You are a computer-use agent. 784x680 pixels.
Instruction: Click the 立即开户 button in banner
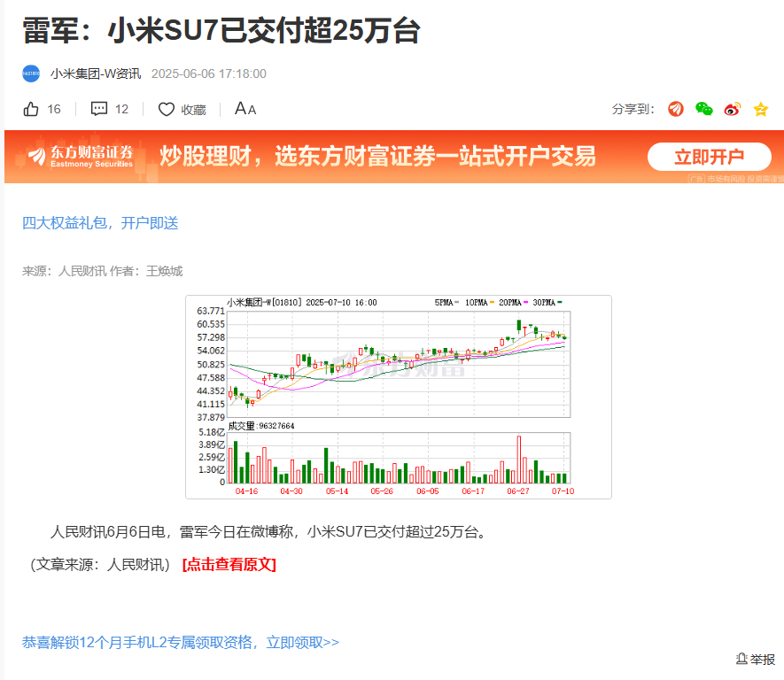[x=709, y=157]
